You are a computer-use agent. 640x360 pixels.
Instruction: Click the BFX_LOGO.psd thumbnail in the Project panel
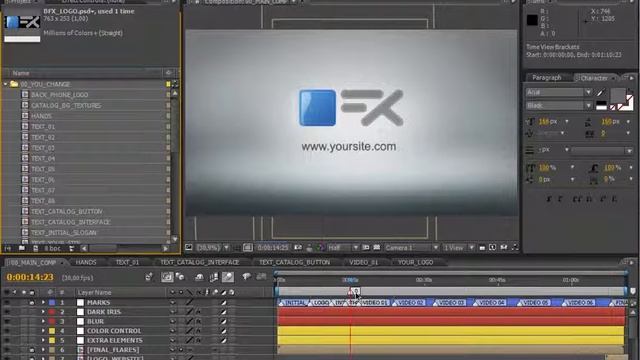click(x=22, y=22)
